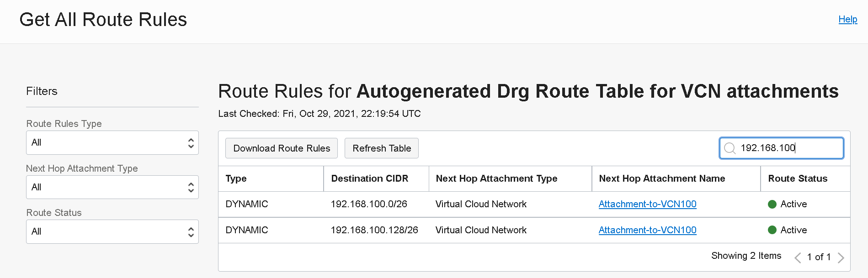Image resolution: width=868 pixels, height=278 pixels.
Task: Open the Route Status filter dropdown
Action: (112, 231)
